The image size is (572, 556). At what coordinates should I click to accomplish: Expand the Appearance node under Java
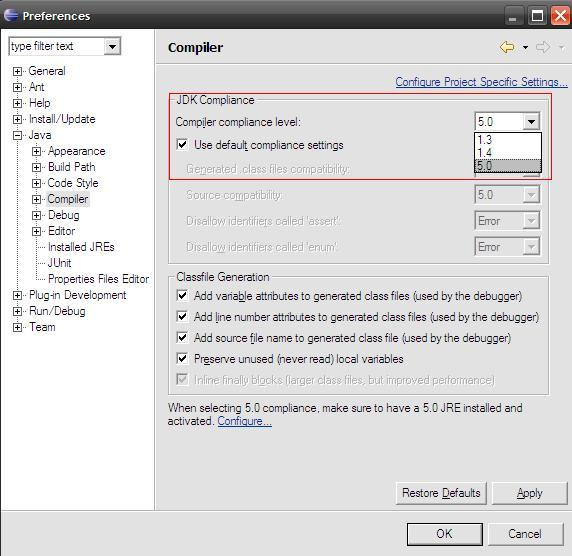(x=36, y=151)
